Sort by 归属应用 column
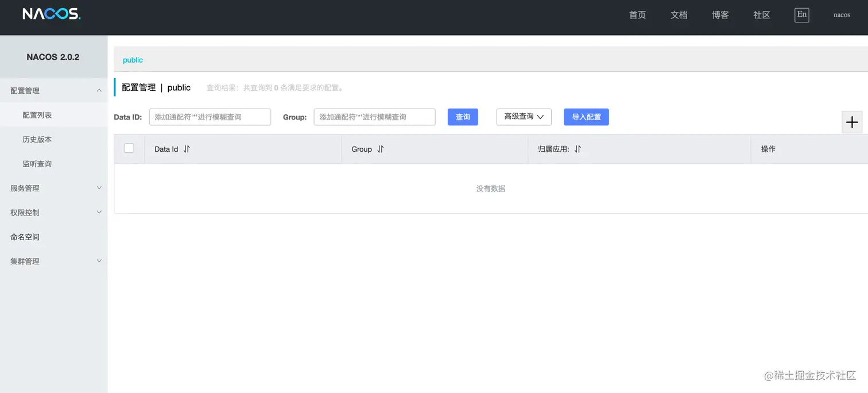This screenshot has width=868, height=393. point(578,149)
